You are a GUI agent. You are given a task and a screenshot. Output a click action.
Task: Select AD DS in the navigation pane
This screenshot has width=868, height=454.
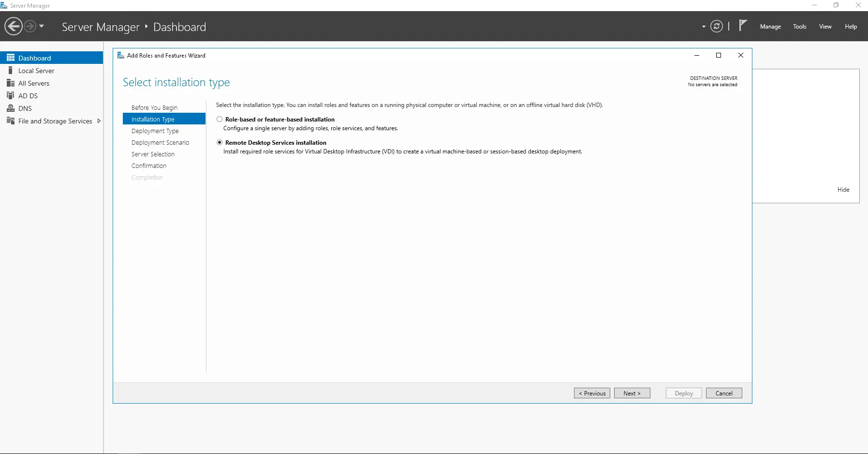coord(27,95)
